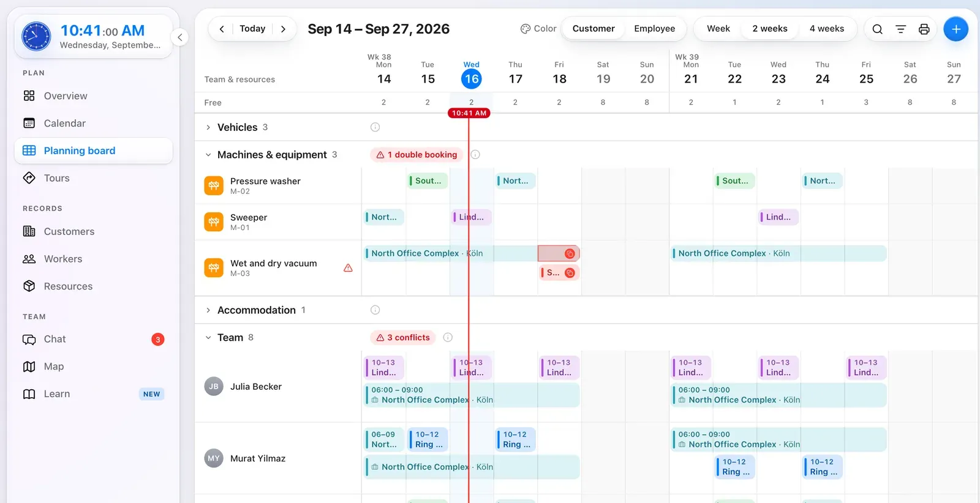The image size is (980, 503).
Task: Click the info icon in the Accommodation row
Action: [375, 310]
